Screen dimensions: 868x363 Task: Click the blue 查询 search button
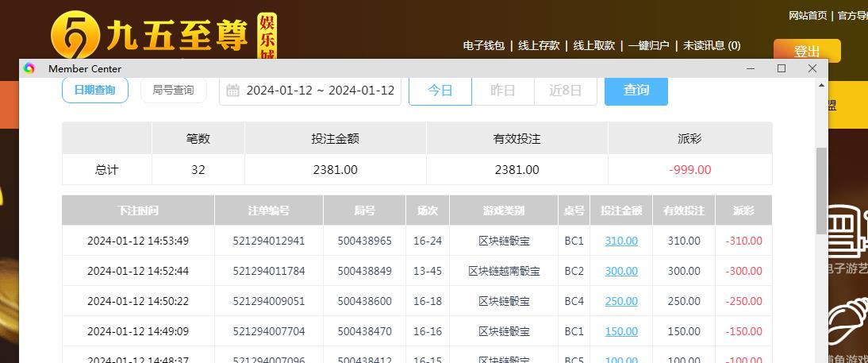(636, 91)
